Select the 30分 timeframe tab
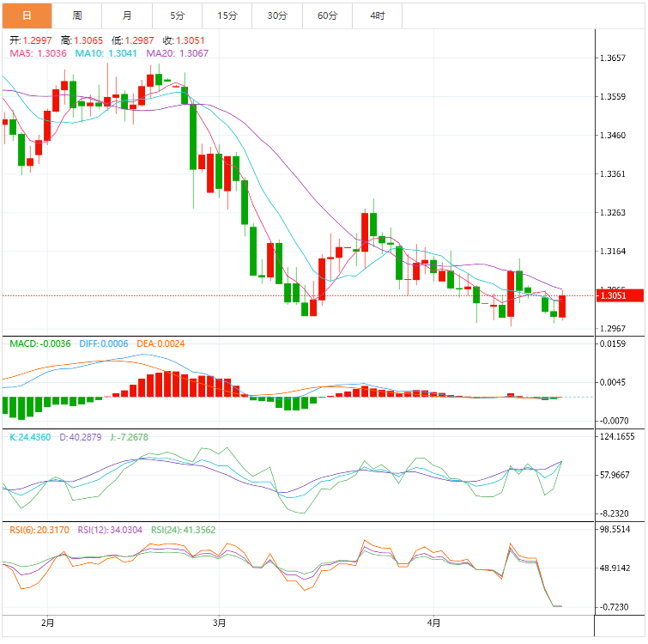648x644 pixels. (x=277, y=15)
